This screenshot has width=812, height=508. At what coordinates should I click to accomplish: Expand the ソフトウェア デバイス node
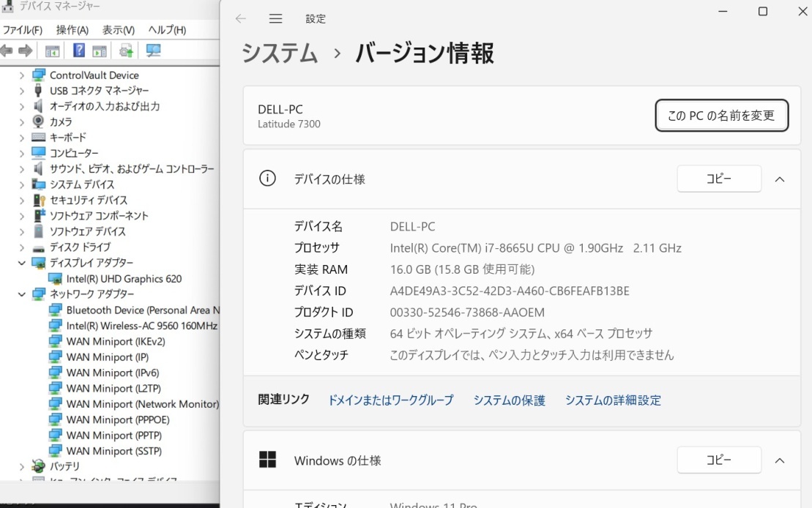click(21, 232)
